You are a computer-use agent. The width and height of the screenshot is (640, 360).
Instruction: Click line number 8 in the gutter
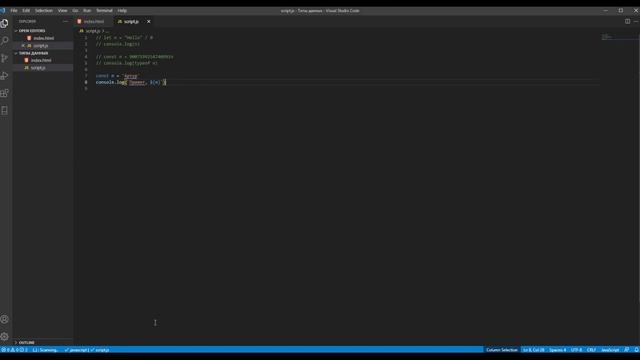(x=86, y=82)
